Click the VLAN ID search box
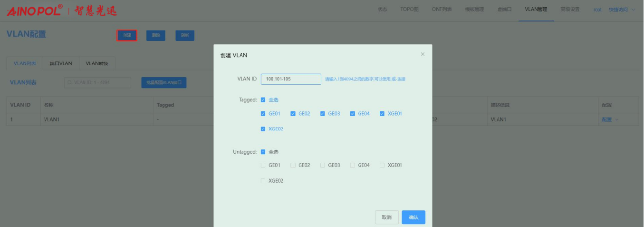The width and height of the screenshot is (644, 227). 97,83
